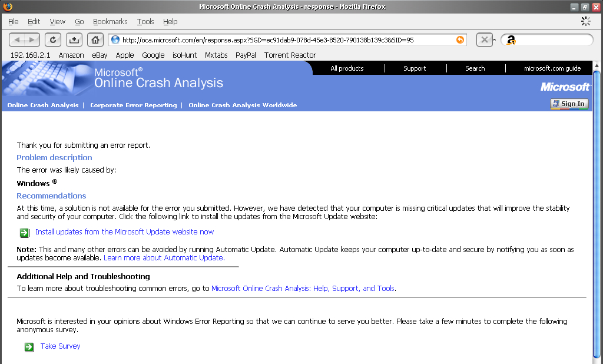603x364 pixels.
Task: Click the loading throbber icon
Action: [586, 21]
